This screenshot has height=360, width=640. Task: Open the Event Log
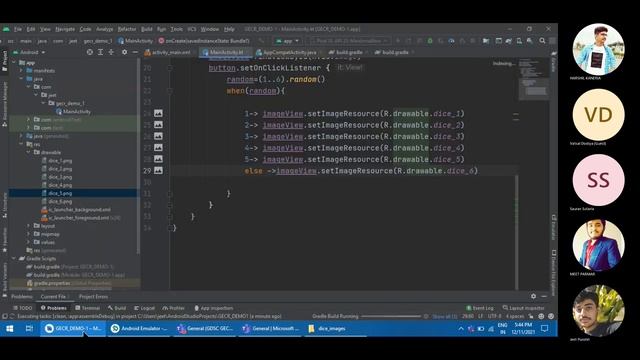click(480, 308)
